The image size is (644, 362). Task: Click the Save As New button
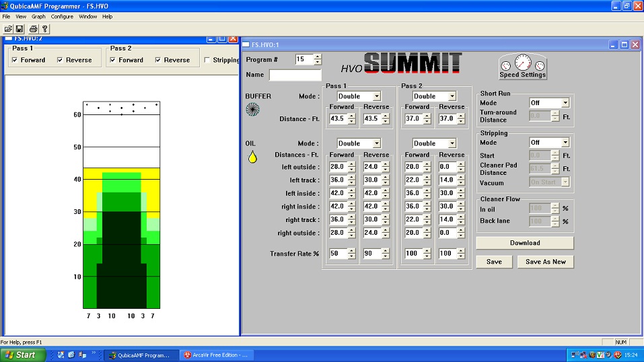point(545,262)
